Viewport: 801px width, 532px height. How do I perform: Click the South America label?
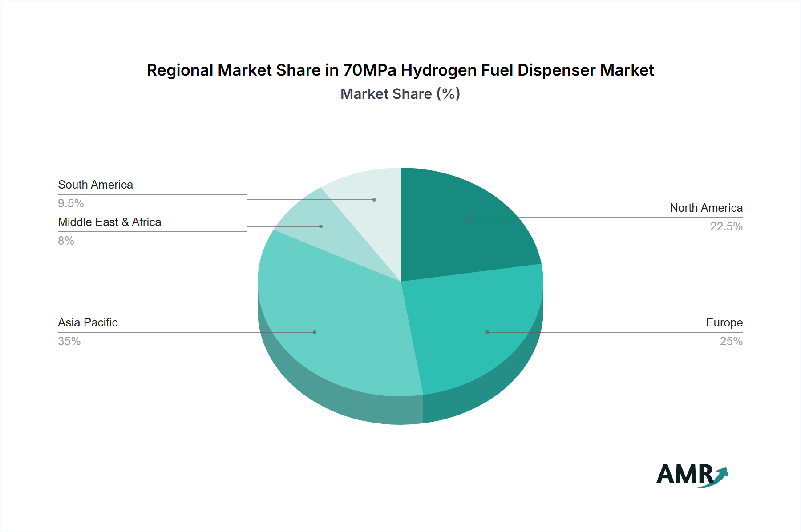95,185
